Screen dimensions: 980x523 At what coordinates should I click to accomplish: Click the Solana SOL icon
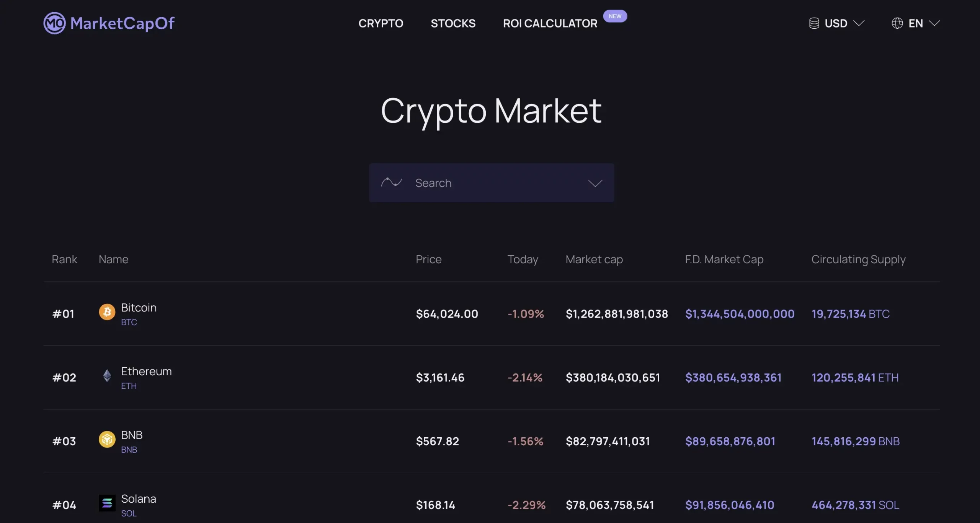(x=106, y=504)
